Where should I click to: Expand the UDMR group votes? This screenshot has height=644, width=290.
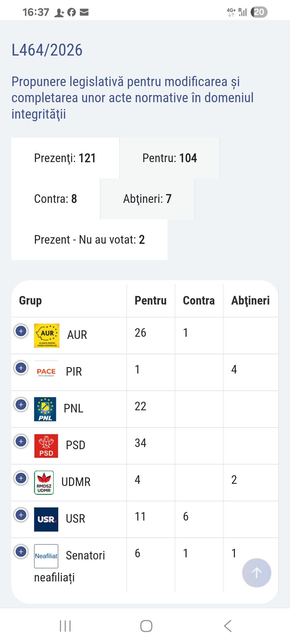(21, 478)
